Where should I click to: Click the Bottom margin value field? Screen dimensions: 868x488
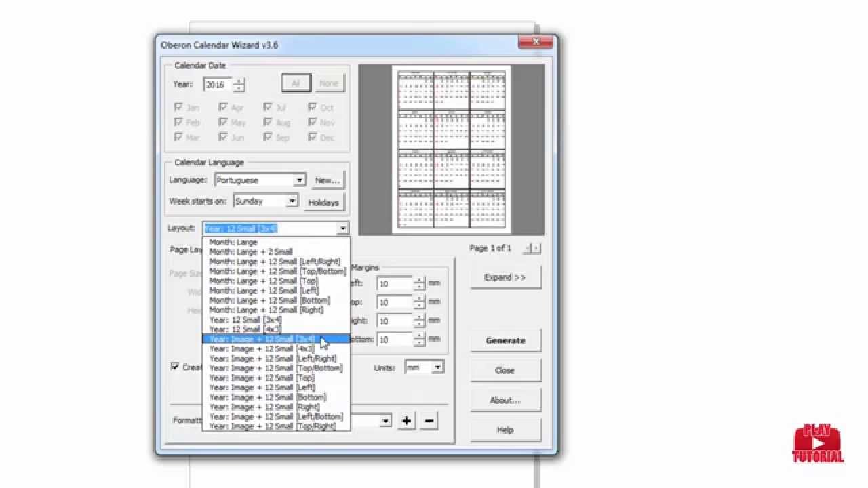click(x=395, y=339)
